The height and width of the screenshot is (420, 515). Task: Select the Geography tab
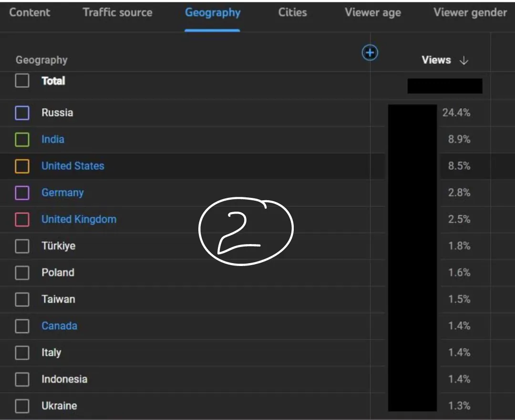click(213, 12)
